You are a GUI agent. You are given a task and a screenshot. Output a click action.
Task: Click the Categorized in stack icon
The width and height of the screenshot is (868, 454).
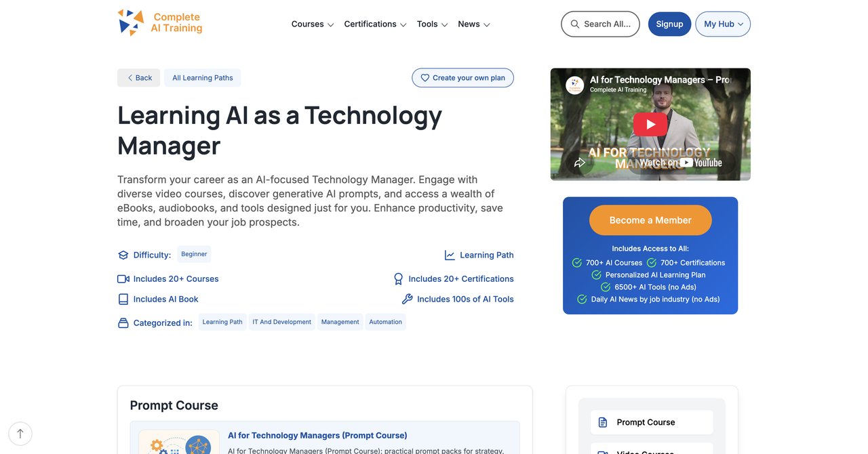pyautogui.click(x=123, y=323)
